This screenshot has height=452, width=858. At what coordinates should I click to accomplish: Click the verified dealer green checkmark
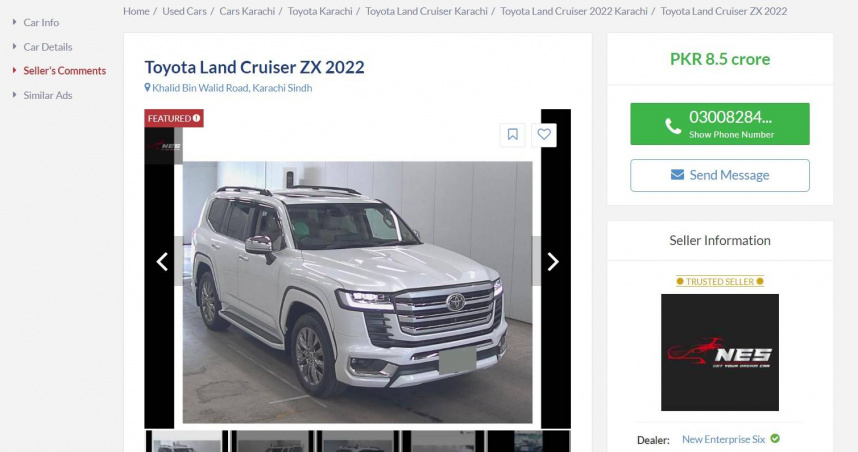pyautogui.click(x=775, y=438)
